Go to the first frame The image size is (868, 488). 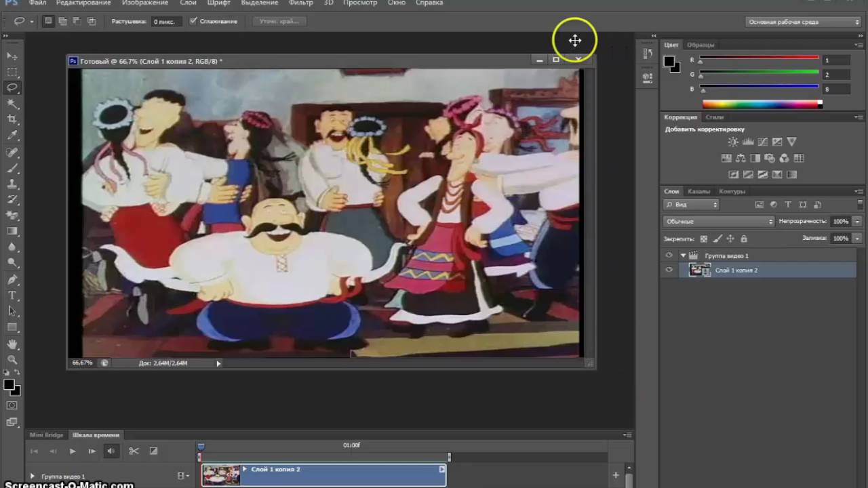pos(35,451)
